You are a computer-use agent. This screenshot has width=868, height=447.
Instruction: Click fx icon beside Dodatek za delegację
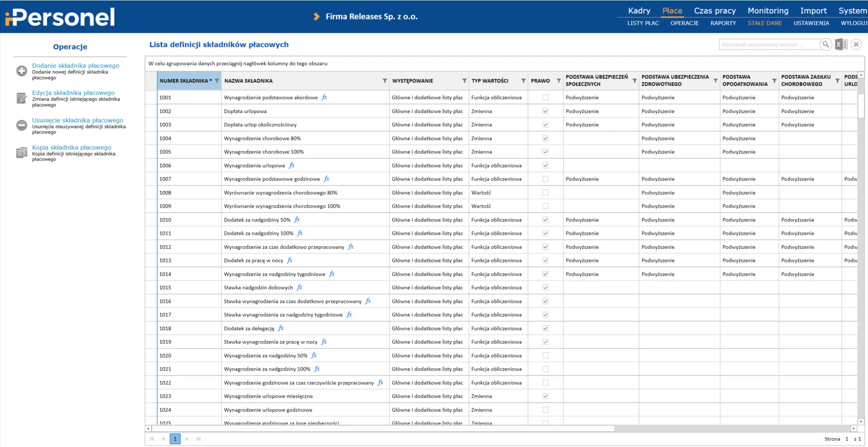281,328
